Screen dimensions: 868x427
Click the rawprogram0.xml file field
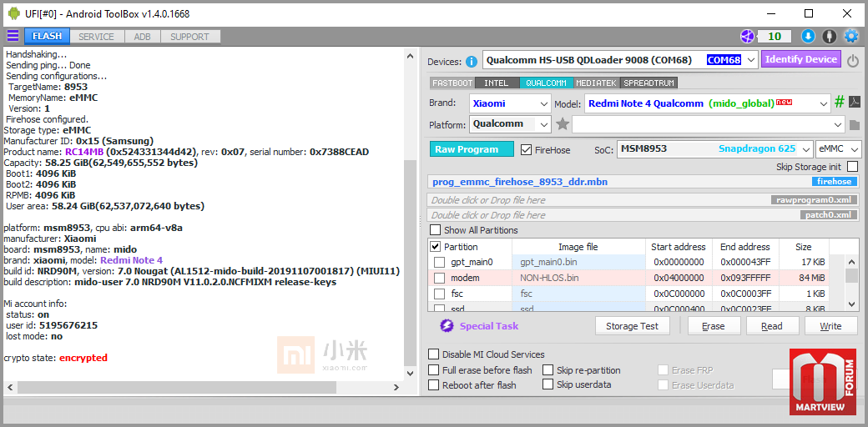coord(643,199)
